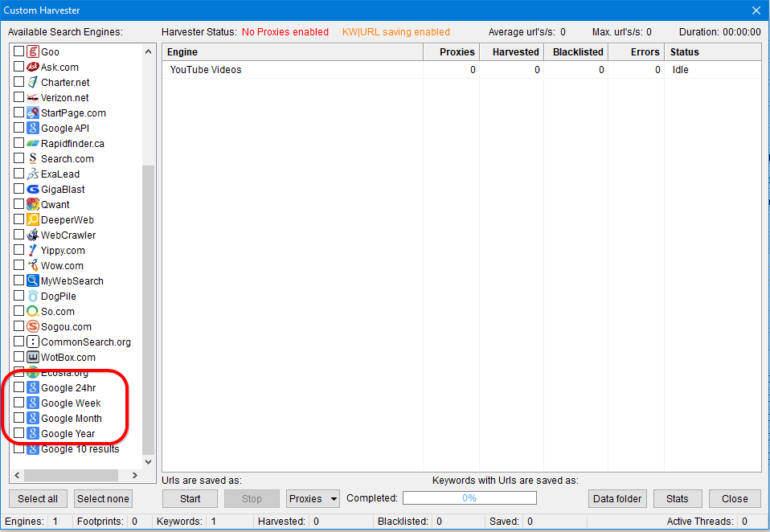Click the Select all button
This screenshot has height=532, width=770.
click(38, 498)
